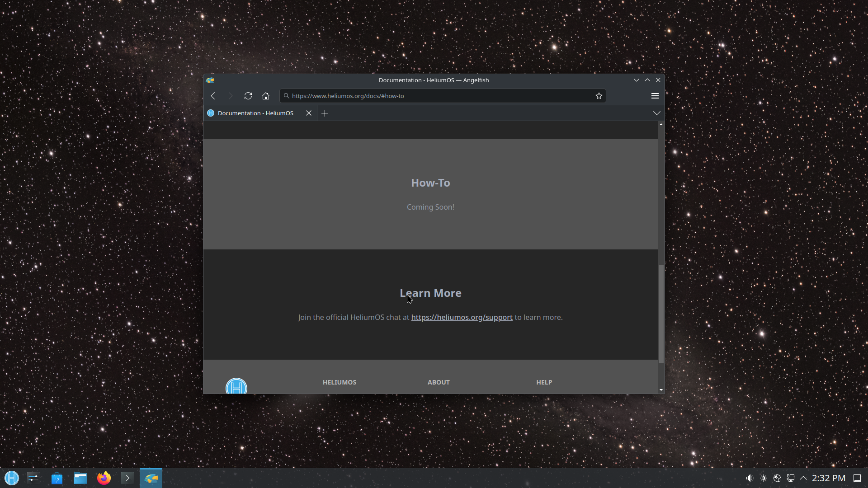Click the How-To heading
Screen dimensions: 868x488
[430, 183]
